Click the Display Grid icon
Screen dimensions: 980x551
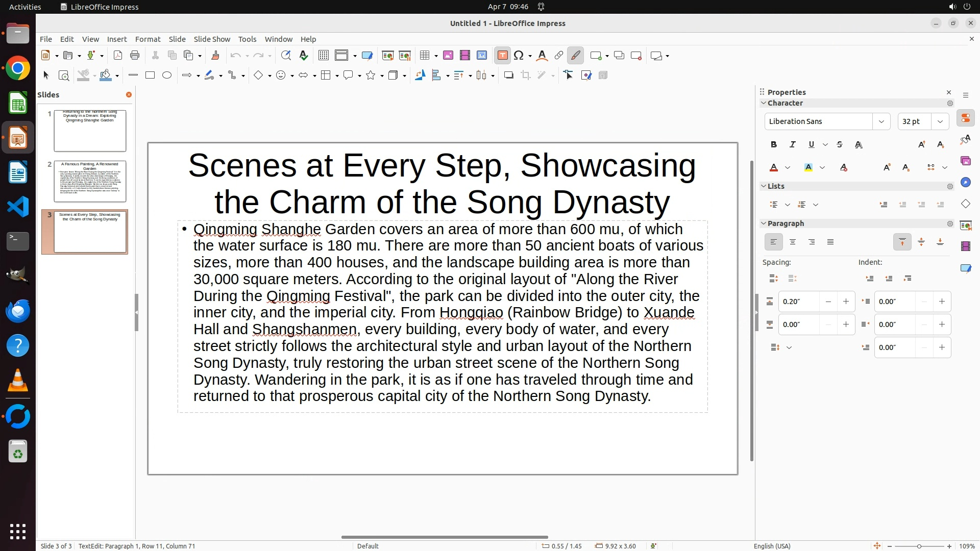pos(323,56)
